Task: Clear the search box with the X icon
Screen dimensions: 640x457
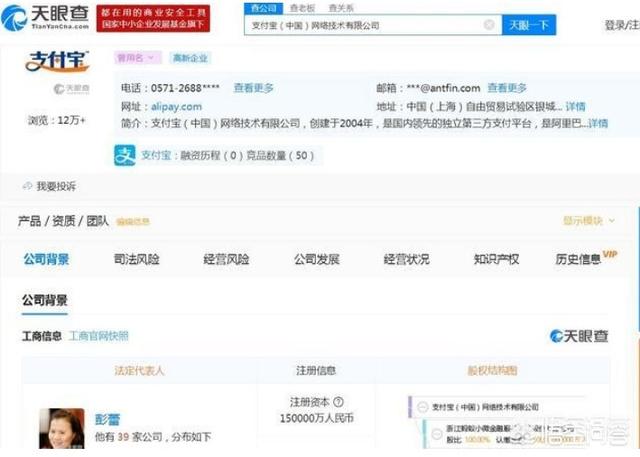Action: [x=489, y=25]
